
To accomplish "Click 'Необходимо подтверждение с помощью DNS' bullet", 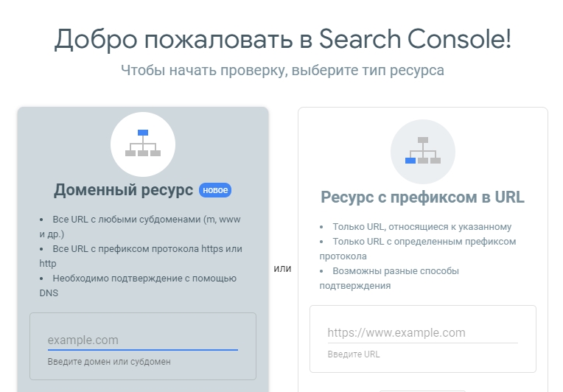I will pos(139,285).
